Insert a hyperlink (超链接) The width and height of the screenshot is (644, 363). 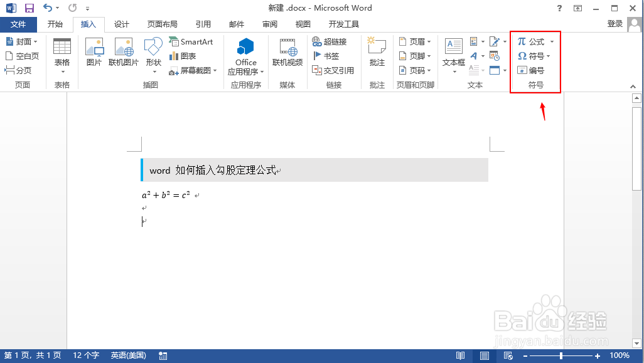pyautogui.click(x=330, y=41)
